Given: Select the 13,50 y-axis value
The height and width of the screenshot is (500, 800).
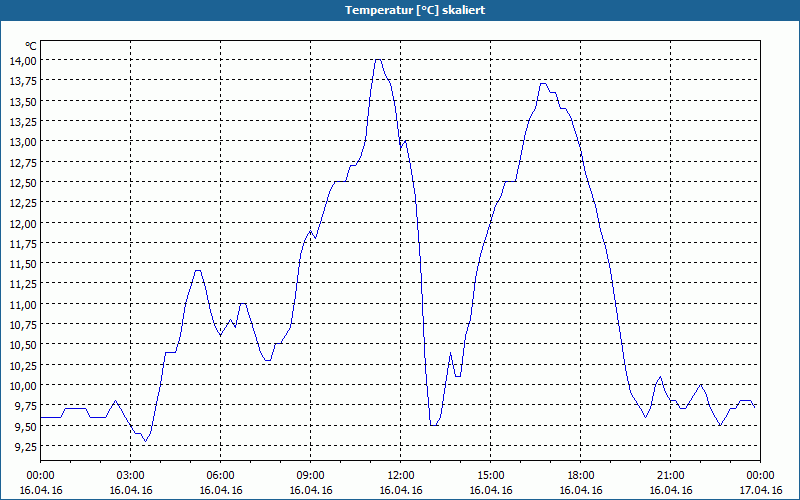Looking at the screenshot, I should (23, 101).
